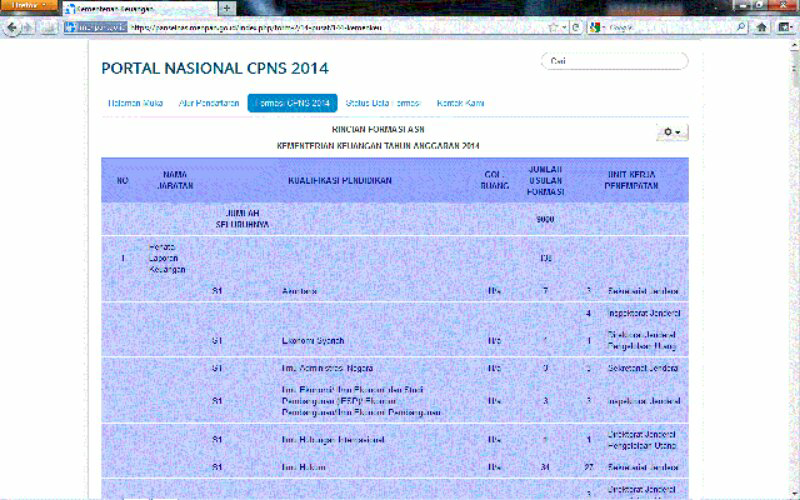Open the gear settings dropdown above table
The image size is (800, 500).
tap(672, 132)
